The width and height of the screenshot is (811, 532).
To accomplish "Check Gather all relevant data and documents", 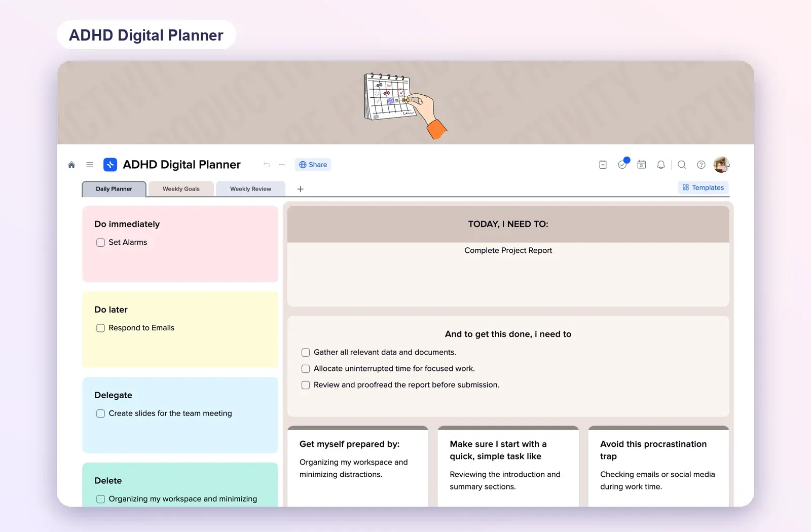I will click(306, 353).
